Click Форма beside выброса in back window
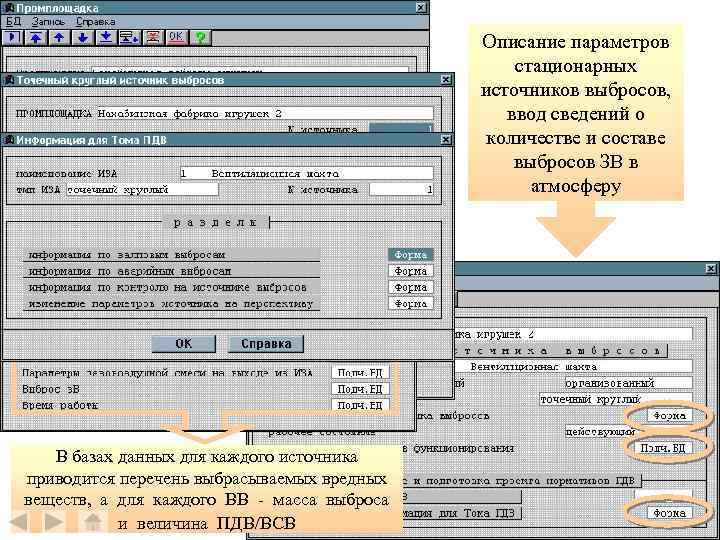Screen dimensions: 720x540 tap(669, 416)
